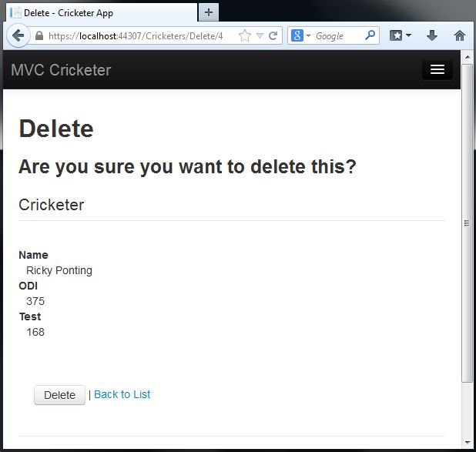This screenshot has width=476, height=452.
Task: Click the magnifying glass search icon
Action: (370, 35)
